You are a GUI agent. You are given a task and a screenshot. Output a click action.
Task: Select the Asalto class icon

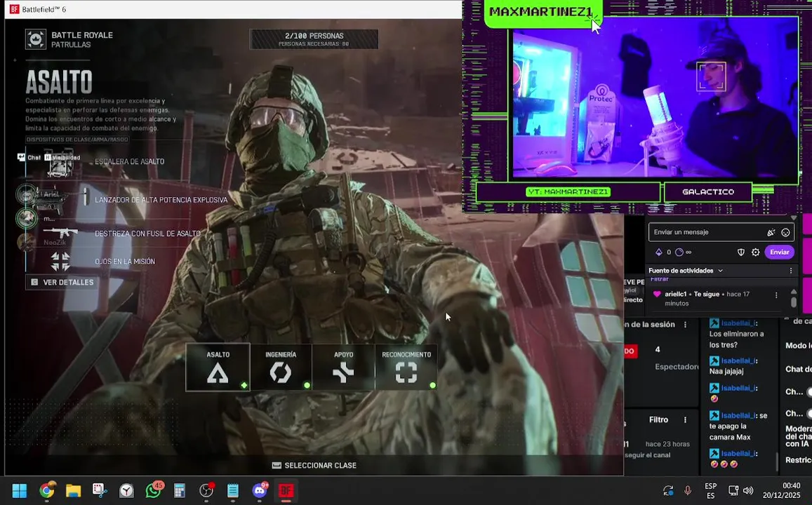218,372
